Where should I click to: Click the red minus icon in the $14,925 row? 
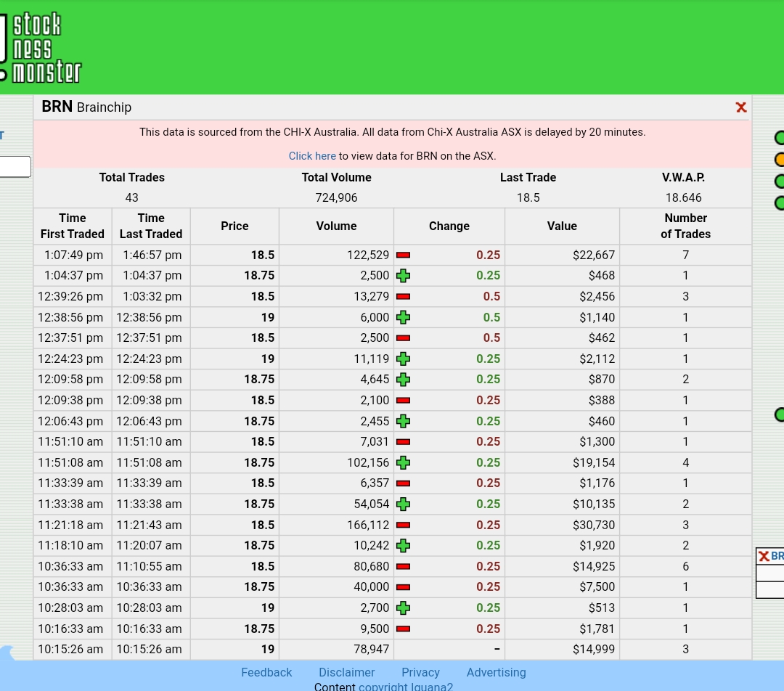[403, 566]
